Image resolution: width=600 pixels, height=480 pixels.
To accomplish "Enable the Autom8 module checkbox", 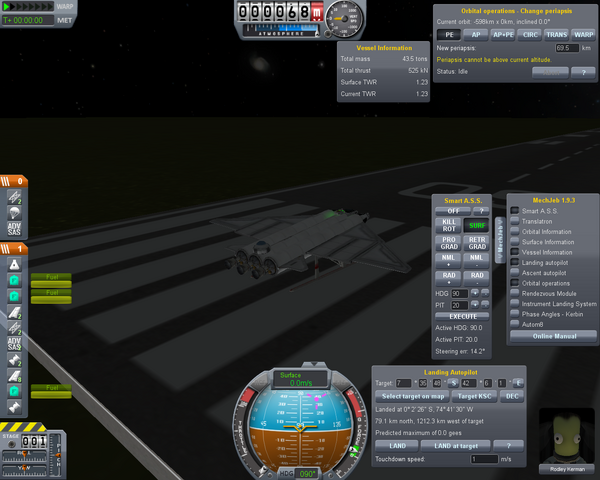I will (515, 324).
